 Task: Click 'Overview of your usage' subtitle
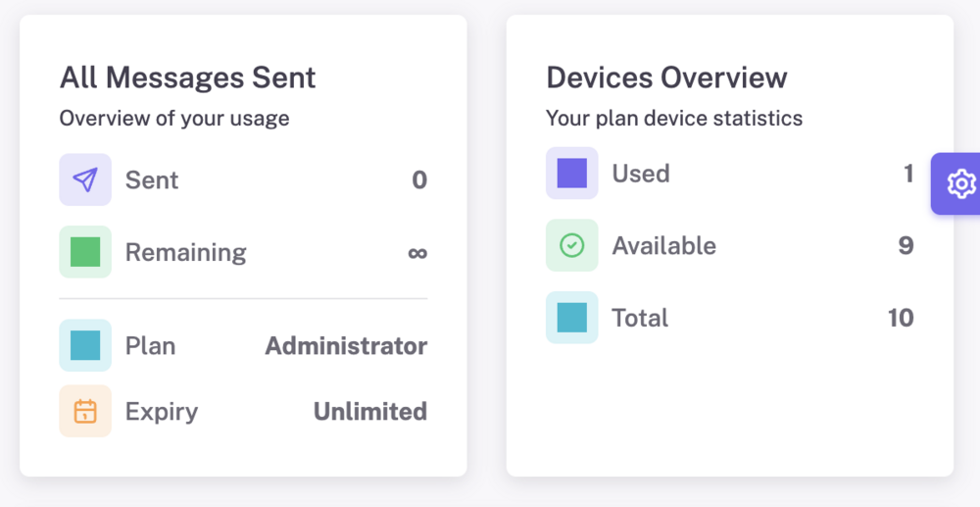click(x=174, y=118)
